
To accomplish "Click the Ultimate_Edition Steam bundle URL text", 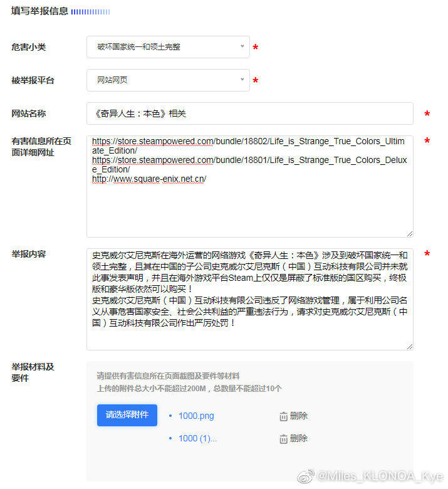I will (249, 141).
